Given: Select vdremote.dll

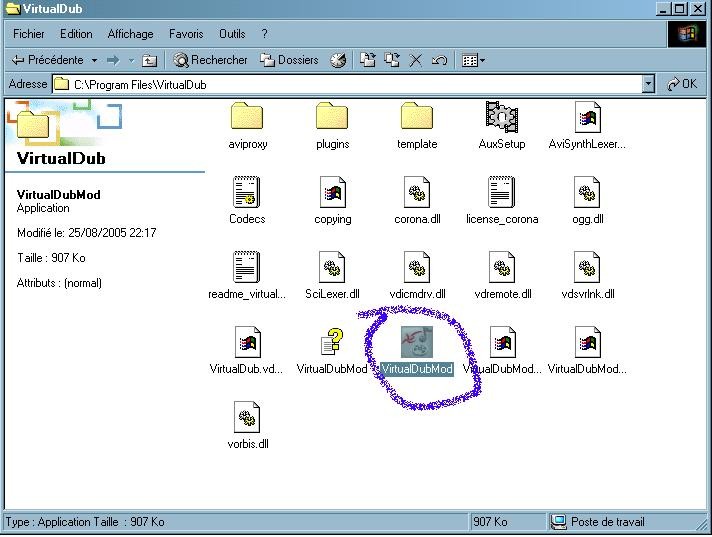Looking at the screenshot, I should [x=502, y=276].
